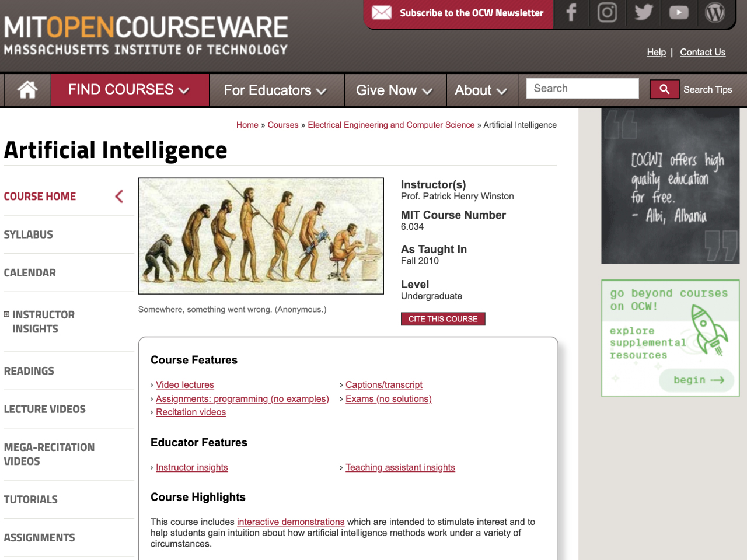Open the Find Courses dropdown menu
The image size is (747, 560).
tap(130, 89)
